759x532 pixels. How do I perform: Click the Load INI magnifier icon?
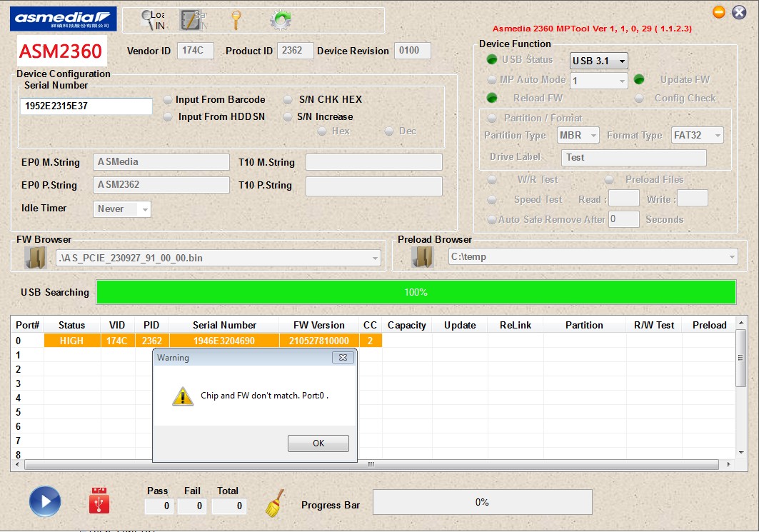pyautogui.click(x=153, y=20)
